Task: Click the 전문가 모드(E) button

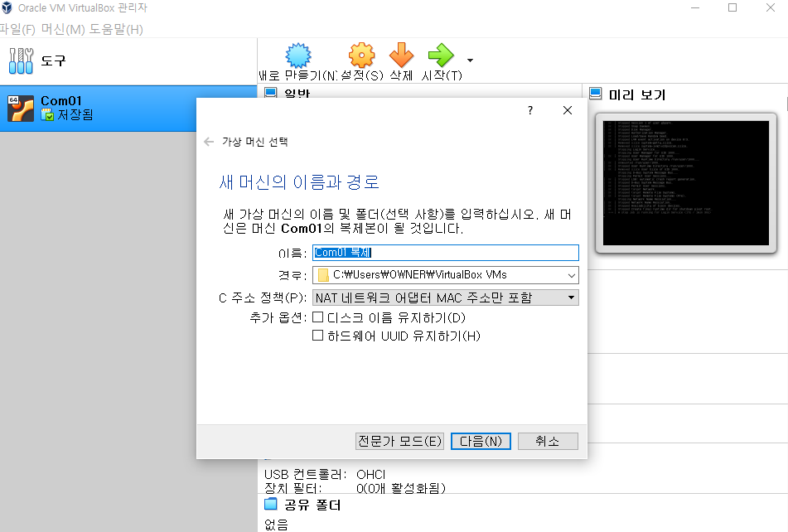Action: pos(399,441)
